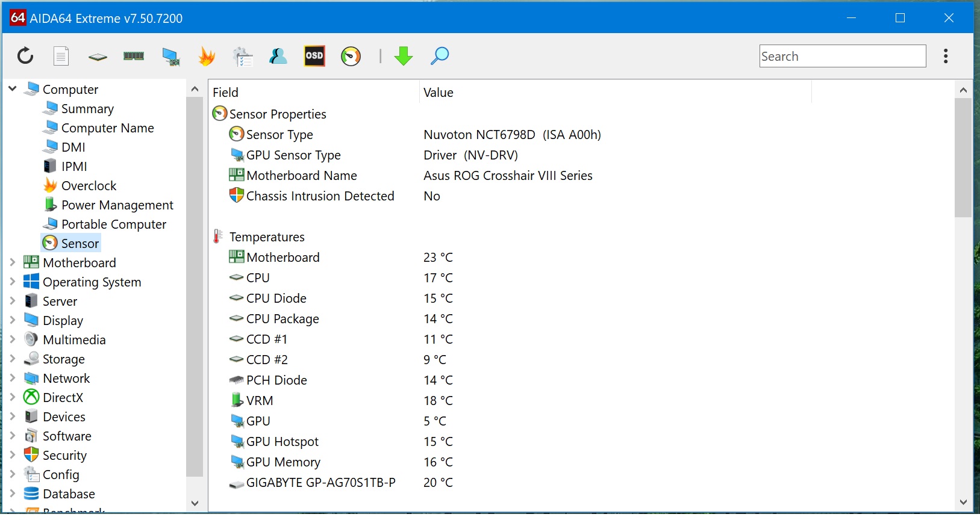The height and width of the screenshot is (520, 980).
Task: Click inside the Search field
Action: pyautogui.click(x=843, y=56)
